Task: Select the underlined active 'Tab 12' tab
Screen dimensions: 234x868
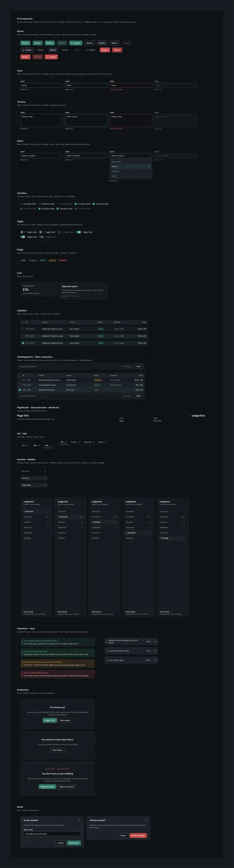Action: pyautogui.click(x=48, y=446)
